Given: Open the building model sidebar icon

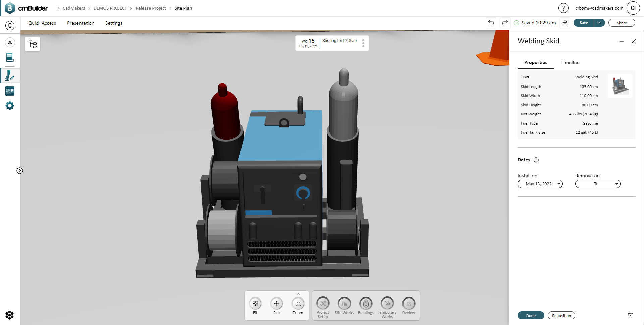Looking at the screenshot, I should 10,58.
